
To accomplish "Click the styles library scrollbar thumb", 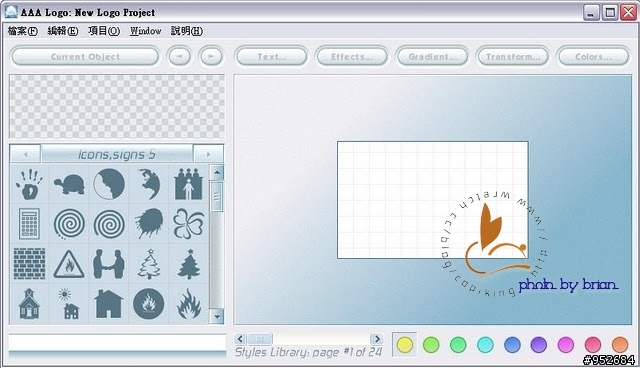I will click(x=260, y=339).
